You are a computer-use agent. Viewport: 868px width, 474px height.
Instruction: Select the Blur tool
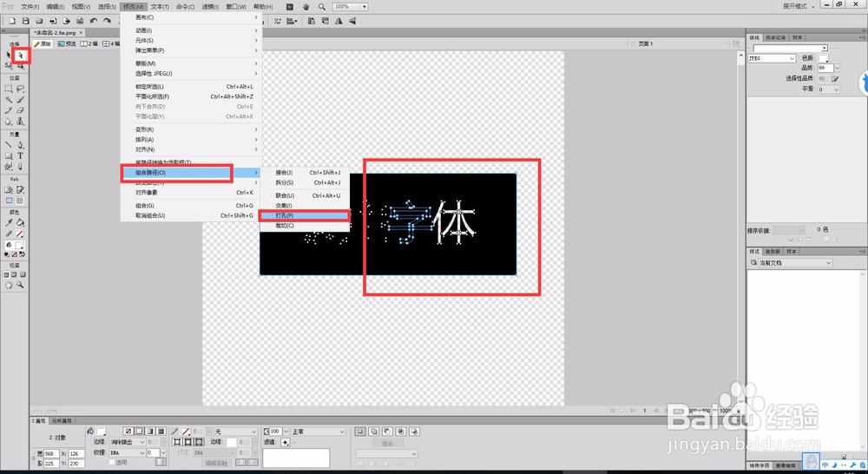9,122
